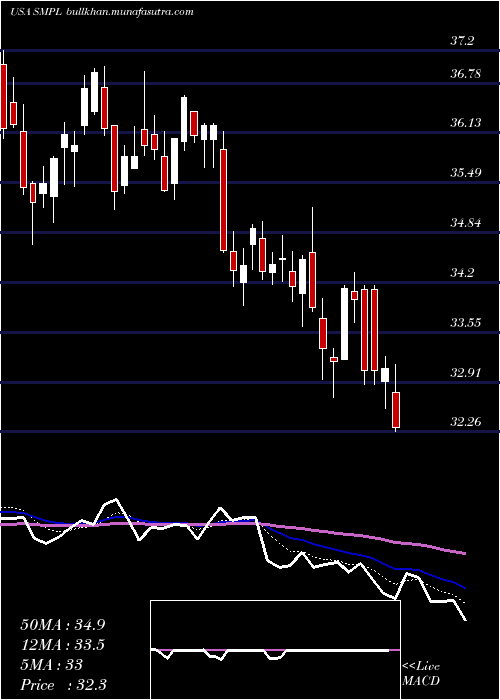This screenshot has width=500, height=700.
Task: Click the Live MACD label
Action: click(421, 674)
